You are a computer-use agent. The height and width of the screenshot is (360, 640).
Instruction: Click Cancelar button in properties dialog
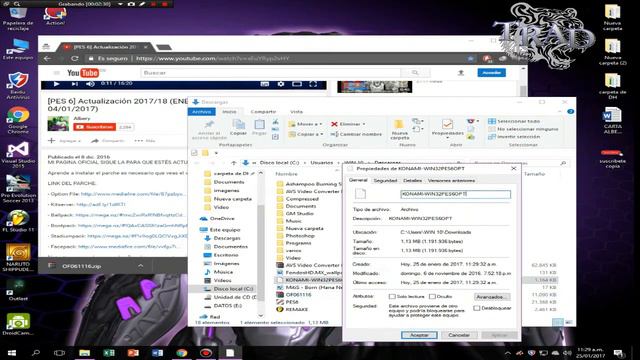click(459, 335)
